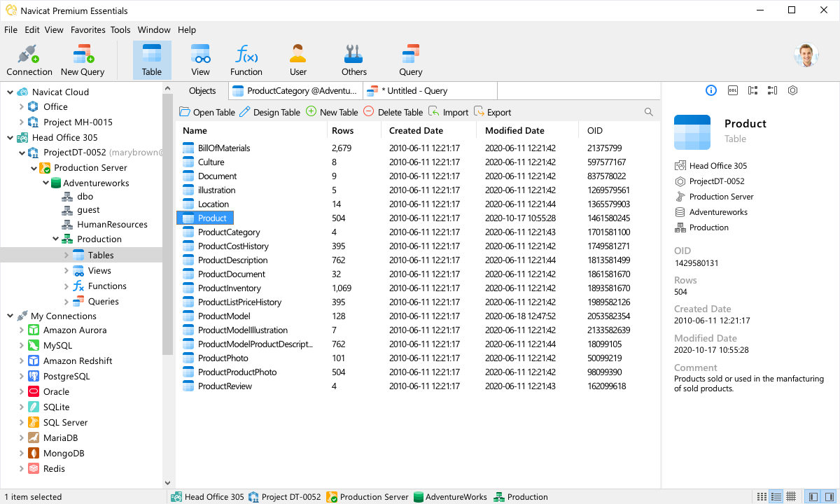Open the Edit menu
Viewport: 840px width, 504px height.
32,30
